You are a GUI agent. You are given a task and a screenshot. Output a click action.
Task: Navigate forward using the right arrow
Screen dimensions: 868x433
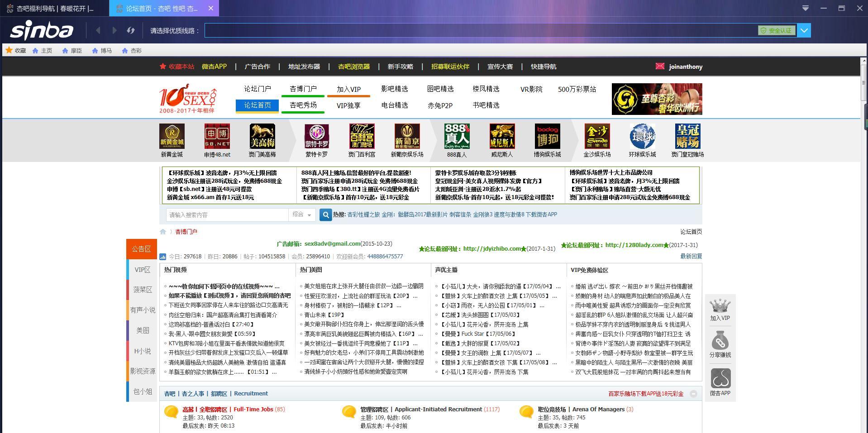pyautogui.click(x=114, y=30)
